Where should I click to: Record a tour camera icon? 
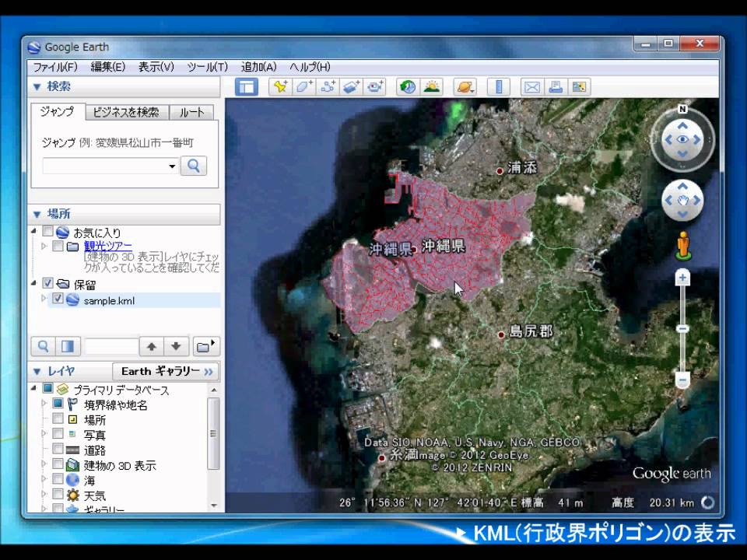375,87
